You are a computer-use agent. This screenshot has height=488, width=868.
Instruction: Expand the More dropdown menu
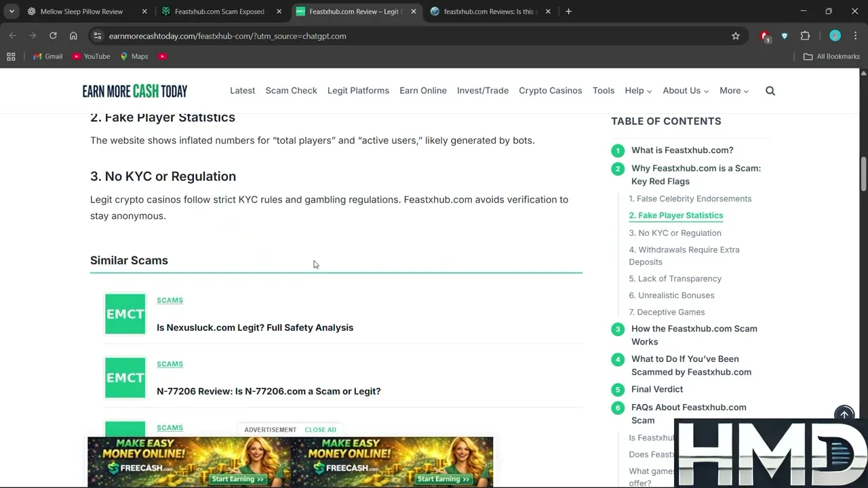[734, 91]
